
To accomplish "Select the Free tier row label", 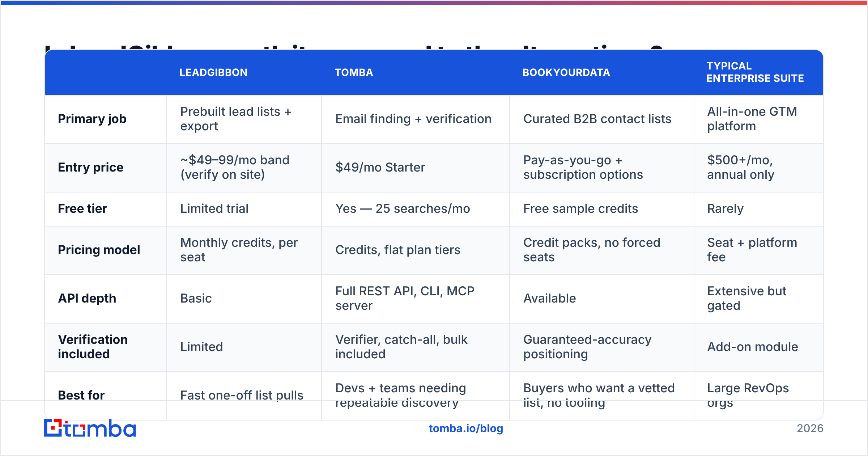I will (82, 208).
